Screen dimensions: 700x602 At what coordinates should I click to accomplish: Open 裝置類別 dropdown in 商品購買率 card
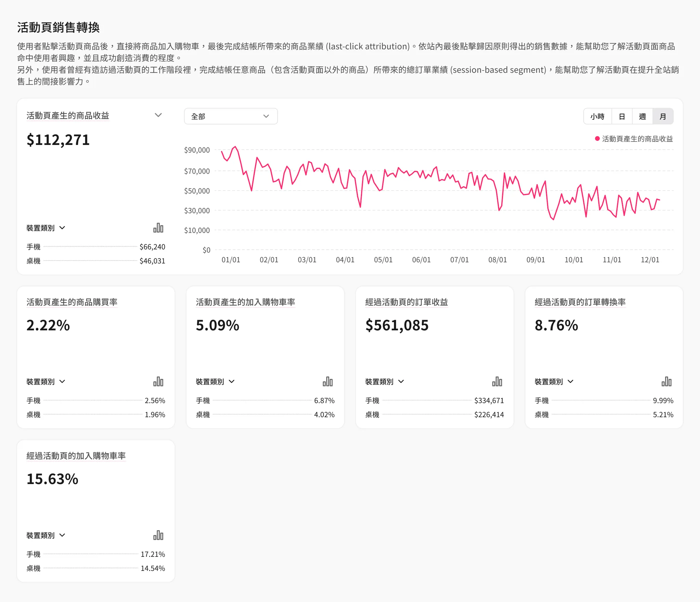(x=46, y=382)
